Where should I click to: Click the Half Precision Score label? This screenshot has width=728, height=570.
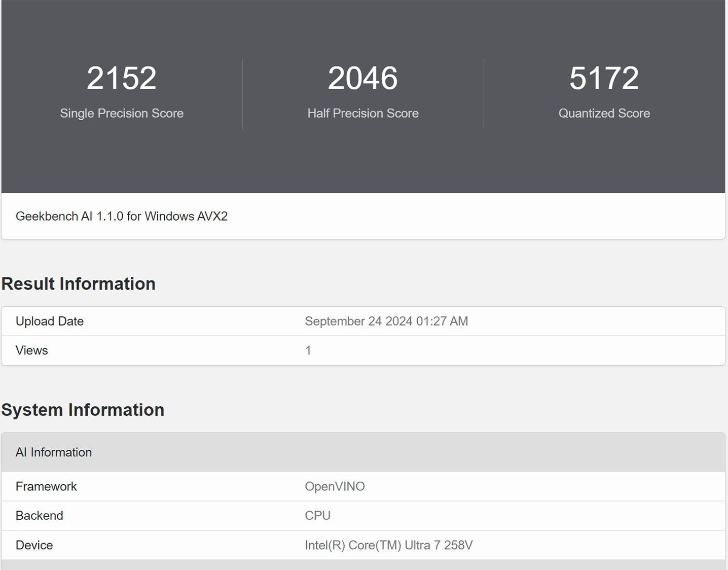pos(363,113)
